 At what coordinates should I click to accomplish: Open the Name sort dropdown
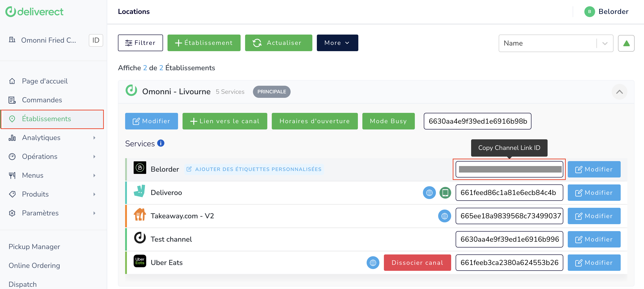click(556, 43)
